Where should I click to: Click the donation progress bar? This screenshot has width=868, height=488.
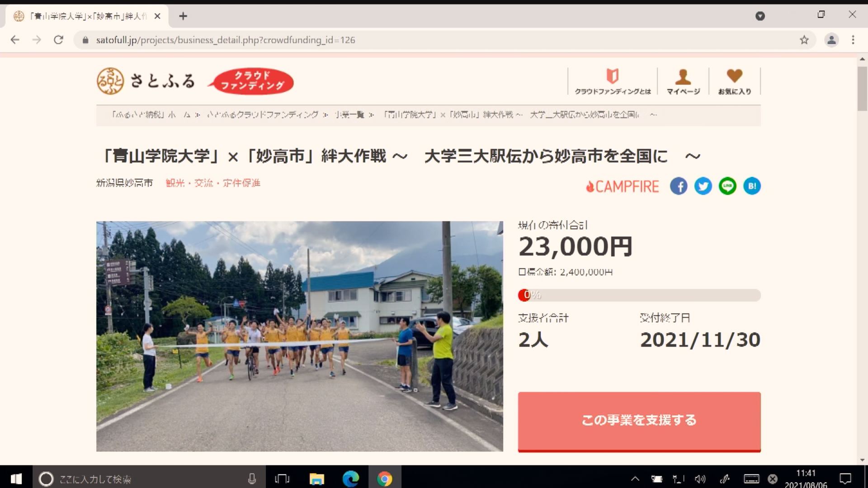tap(639, 295)
